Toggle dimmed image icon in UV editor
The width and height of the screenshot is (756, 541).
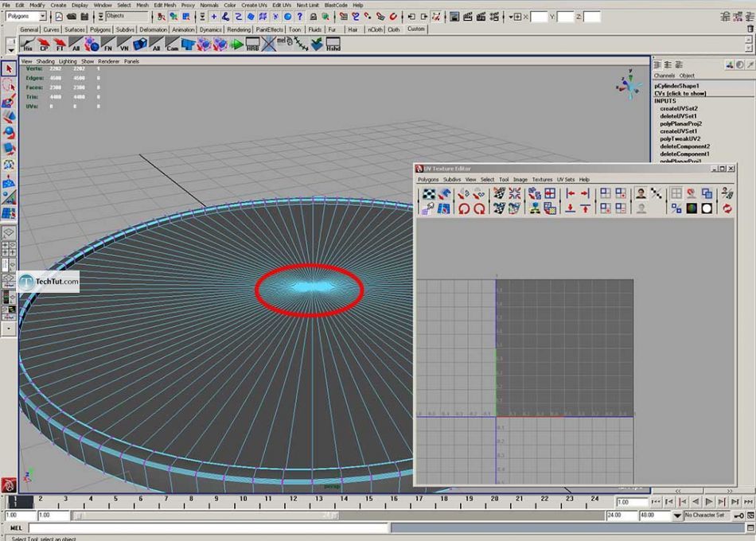641,208
